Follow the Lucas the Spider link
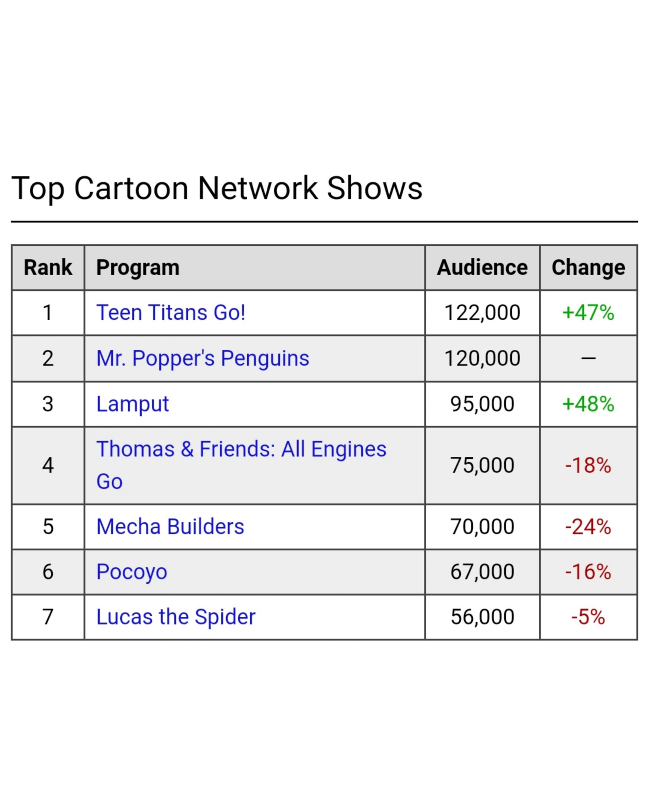Screen dimensions: 649x812 176,617
